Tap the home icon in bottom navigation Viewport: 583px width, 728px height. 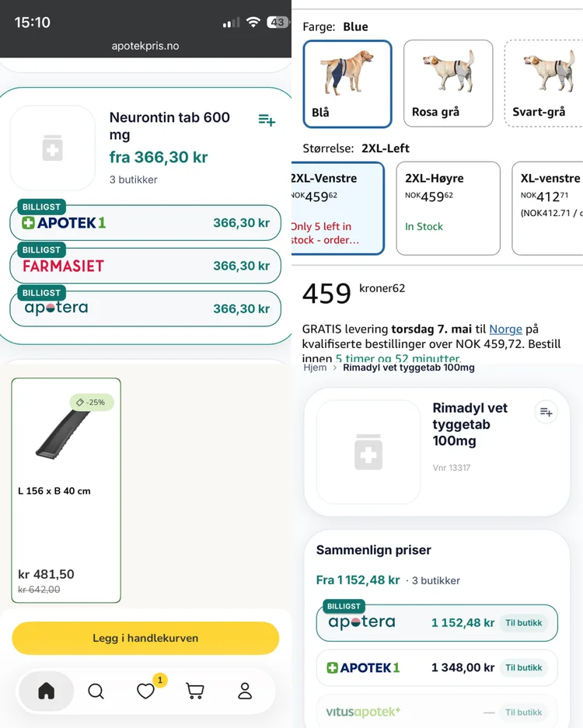[x=47, y=691]
